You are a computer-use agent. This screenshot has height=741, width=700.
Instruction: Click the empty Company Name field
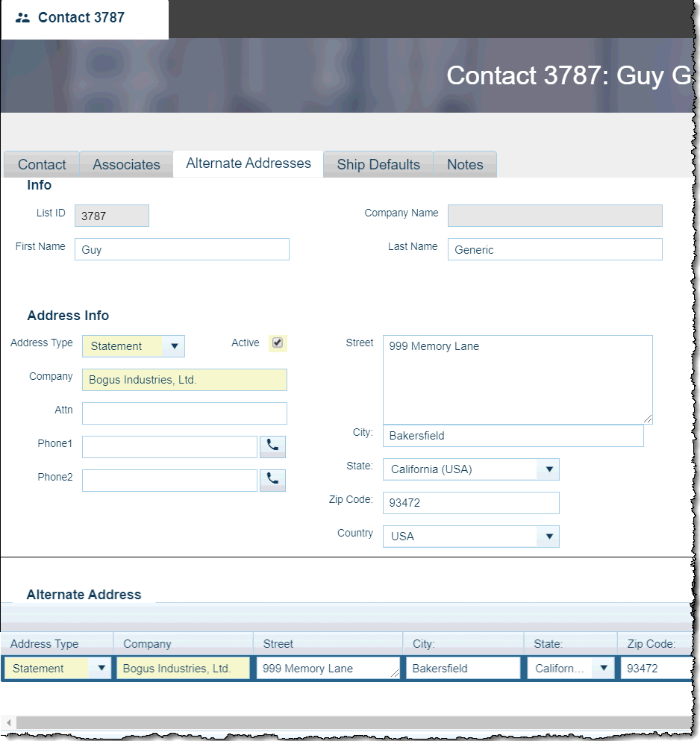point(555,216)
